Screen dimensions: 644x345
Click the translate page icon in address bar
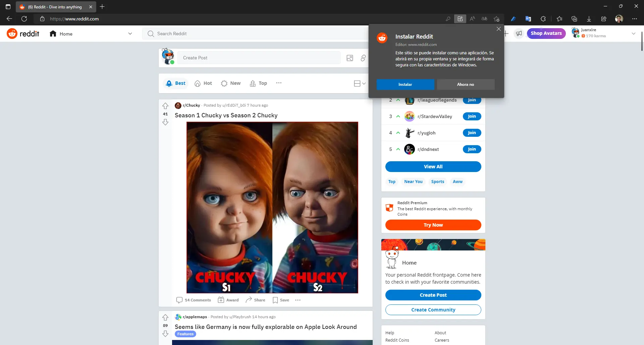coord(484,19)
